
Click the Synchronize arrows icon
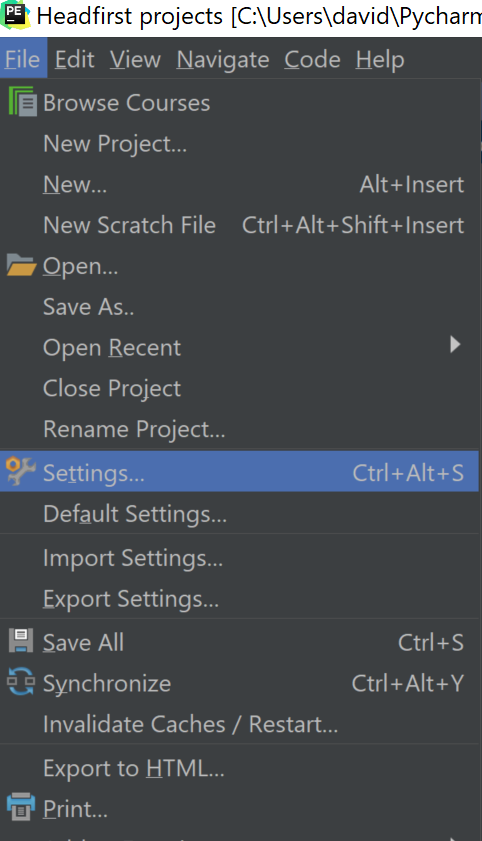[21, 682]
